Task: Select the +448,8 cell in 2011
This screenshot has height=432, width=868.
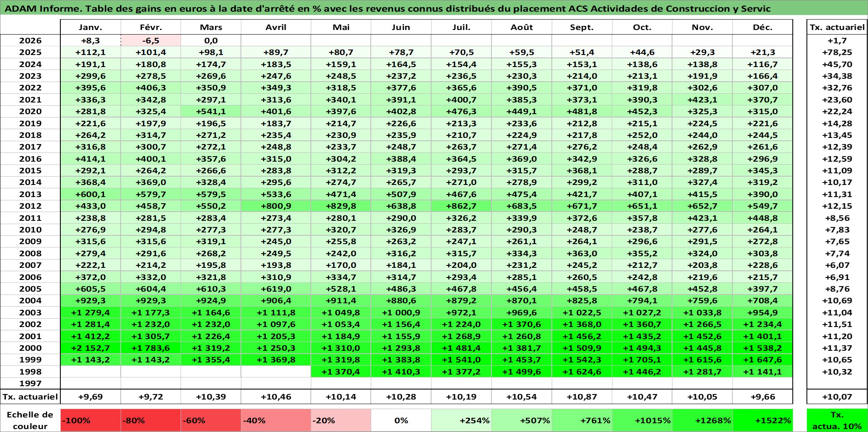Action: (763, 218)
